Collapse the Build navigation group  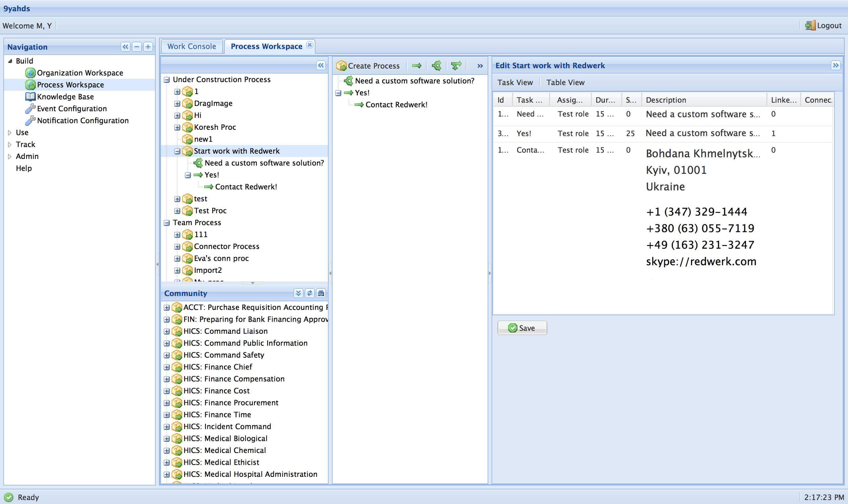click(10, 61)
